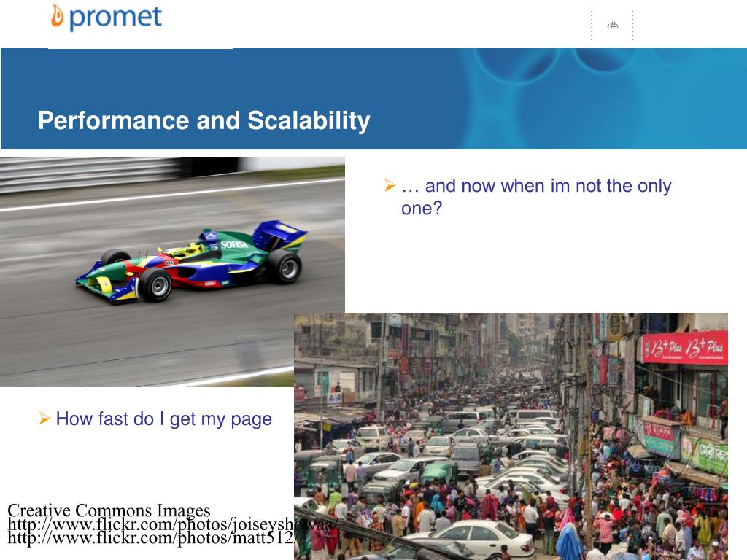
Task: Click the crowded street traffic photo
Action: pos(511,436)
